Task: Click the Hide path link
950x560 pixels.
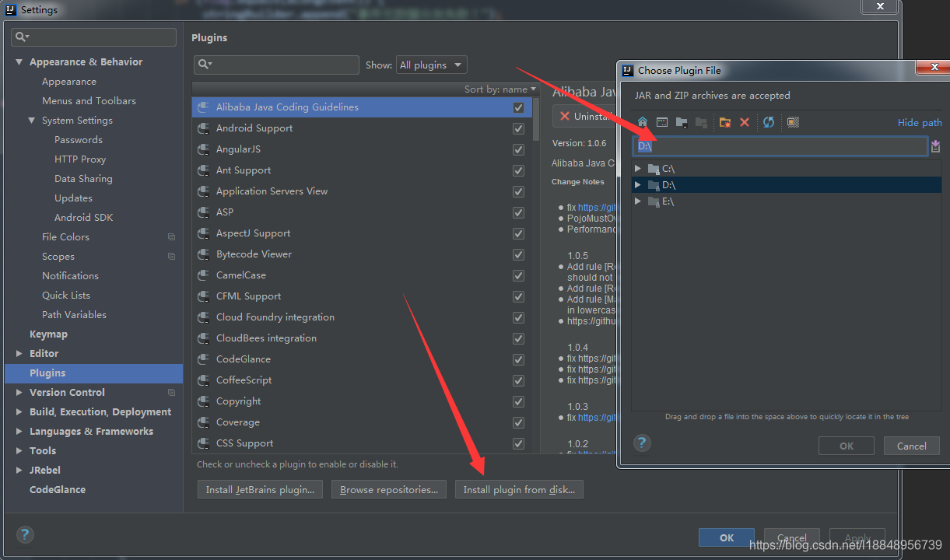Action: [920, 123]
